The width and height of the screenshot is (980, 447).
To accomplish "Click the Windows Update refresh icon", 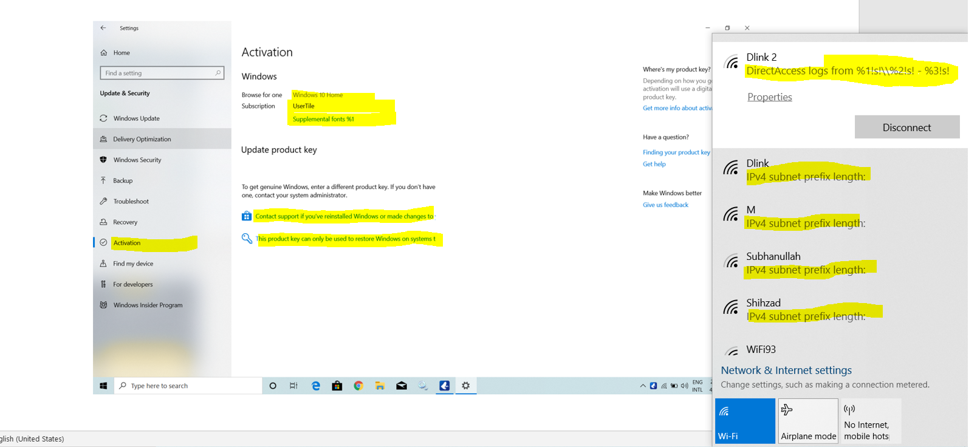I will (x=103, y=118).
